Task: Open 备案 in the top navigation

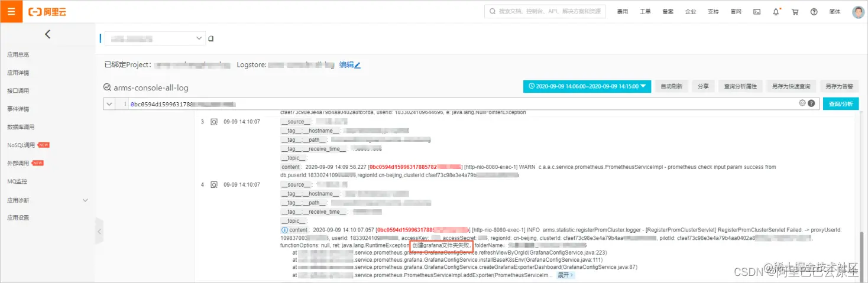Action: (668, 12)
